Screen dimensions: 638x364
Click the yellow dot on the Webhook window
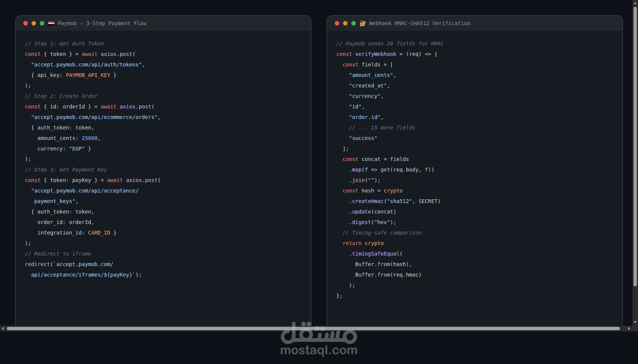(345, 23)
